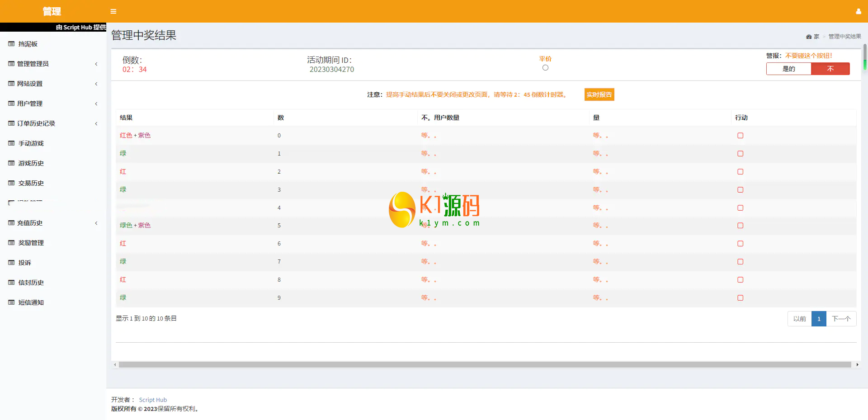This screenshot has width=868, height=420.
Task: Expand the 充值历史 sidebar section
Action: 96,223
